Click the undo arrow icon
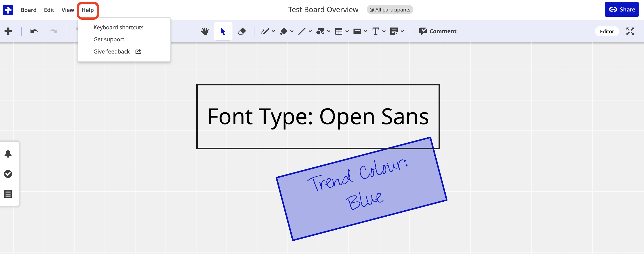644x254 pixels. [x=34, y=31]
